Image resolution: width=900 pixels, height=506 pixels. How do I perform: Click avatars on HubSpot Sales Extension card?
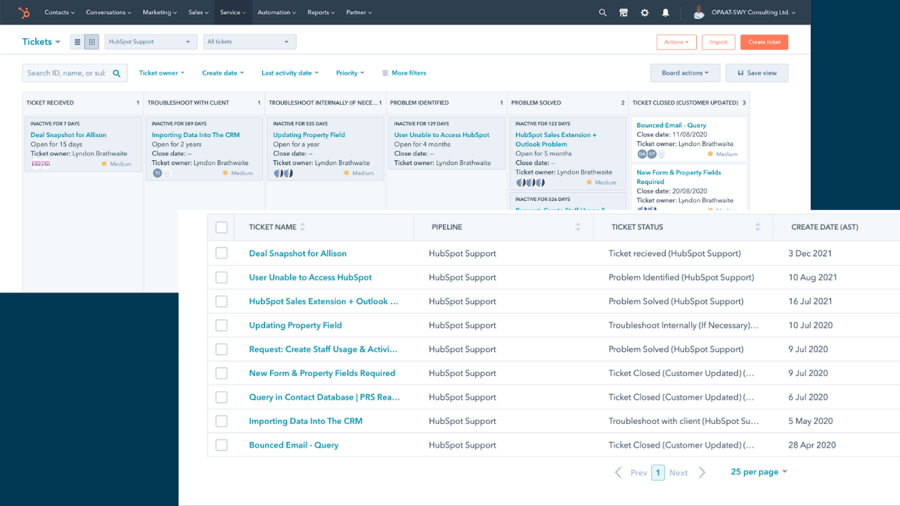[x=530, y=182]
